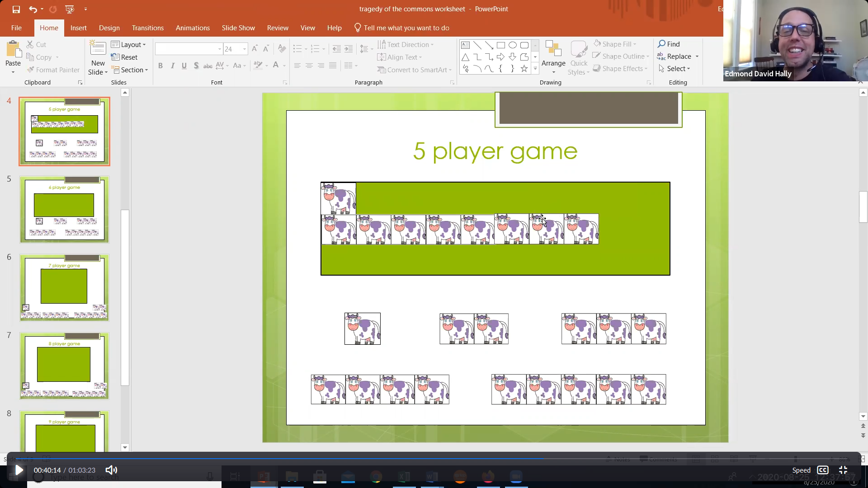868x488 pixels.
Task: Click the Find magnifier
Action: [669, 44]
